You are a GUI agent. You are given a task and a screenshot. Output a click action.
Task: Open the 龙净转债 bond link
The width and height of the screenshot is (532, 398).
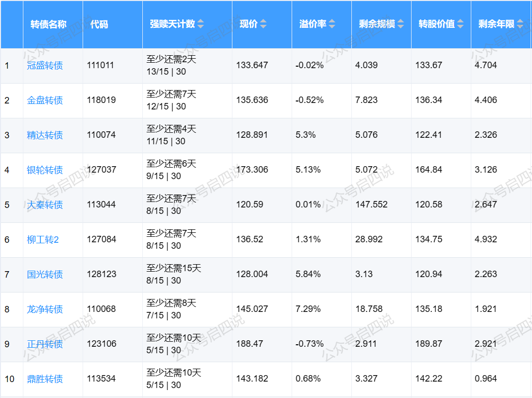45,309
